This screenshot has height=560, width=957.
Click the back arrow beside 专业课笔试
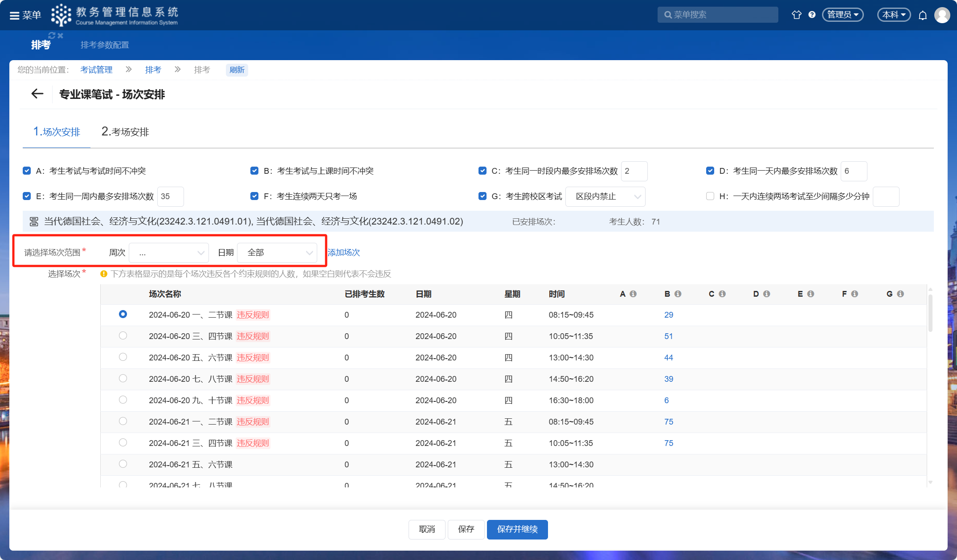tap(37, 94)
